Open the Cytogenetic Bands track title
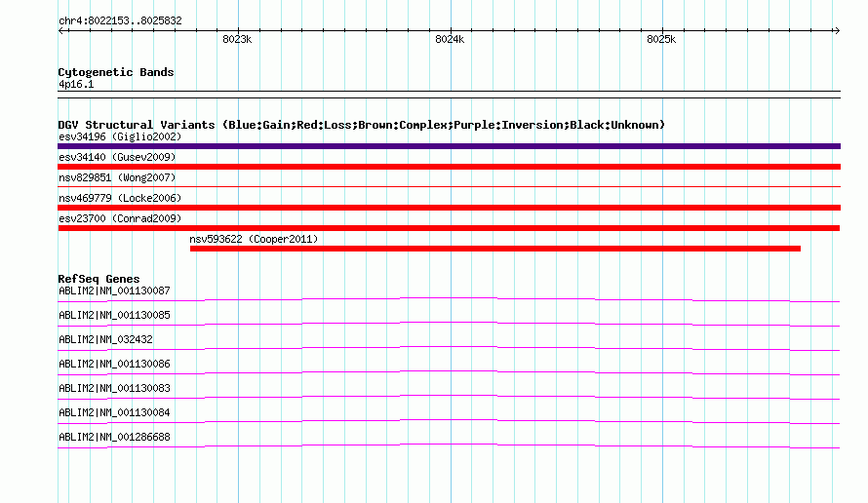868x503 pixels. point(116,72)
